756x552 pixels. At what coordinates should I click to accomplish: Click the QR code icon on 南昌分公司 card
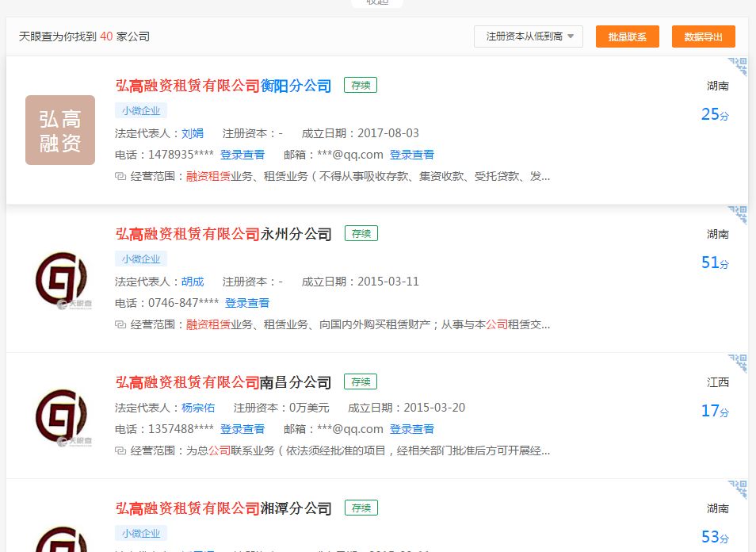[738, 363]
